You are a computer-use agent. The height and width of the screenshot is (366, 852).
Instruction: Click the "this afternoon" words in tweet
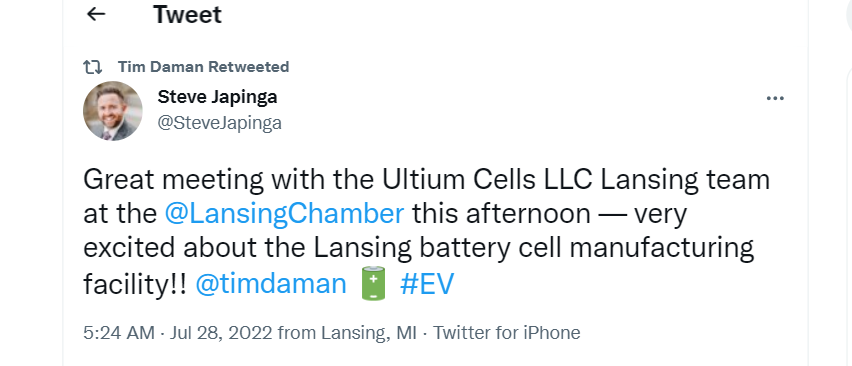tap(501, 213)
